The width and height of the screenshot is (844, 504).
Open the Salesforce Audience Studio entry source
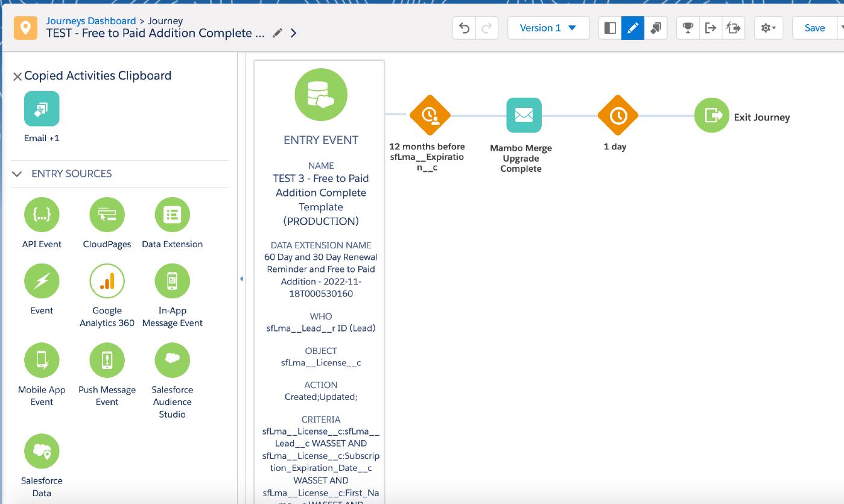coord(172,360)
